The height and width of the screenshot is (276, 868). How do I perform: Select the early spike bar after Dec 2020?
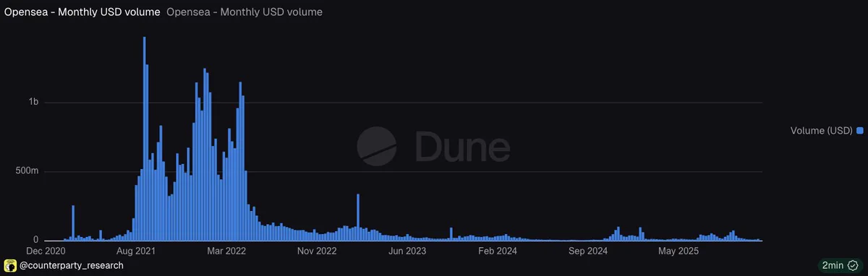point(73,223)
